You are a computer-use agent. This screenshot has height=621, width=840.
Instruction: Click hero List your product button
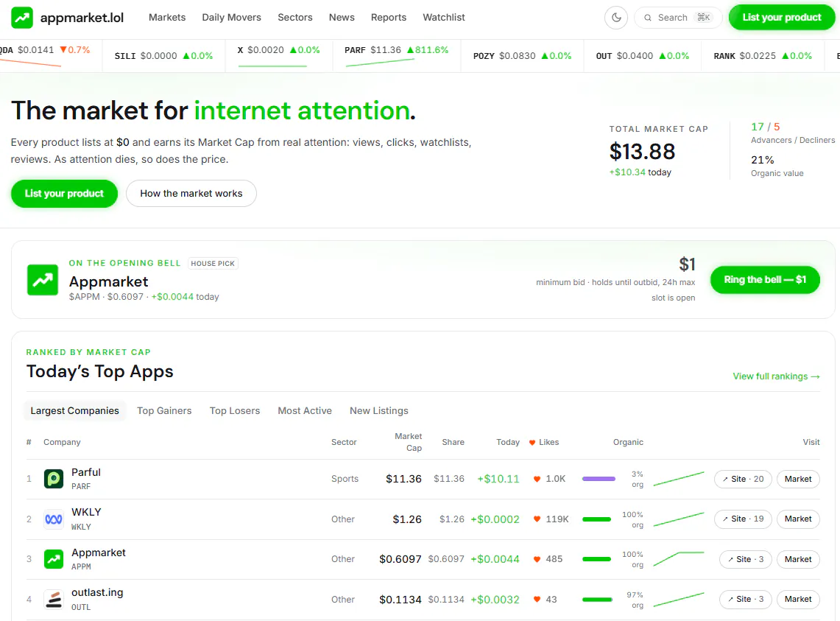[x=64, y=194]
